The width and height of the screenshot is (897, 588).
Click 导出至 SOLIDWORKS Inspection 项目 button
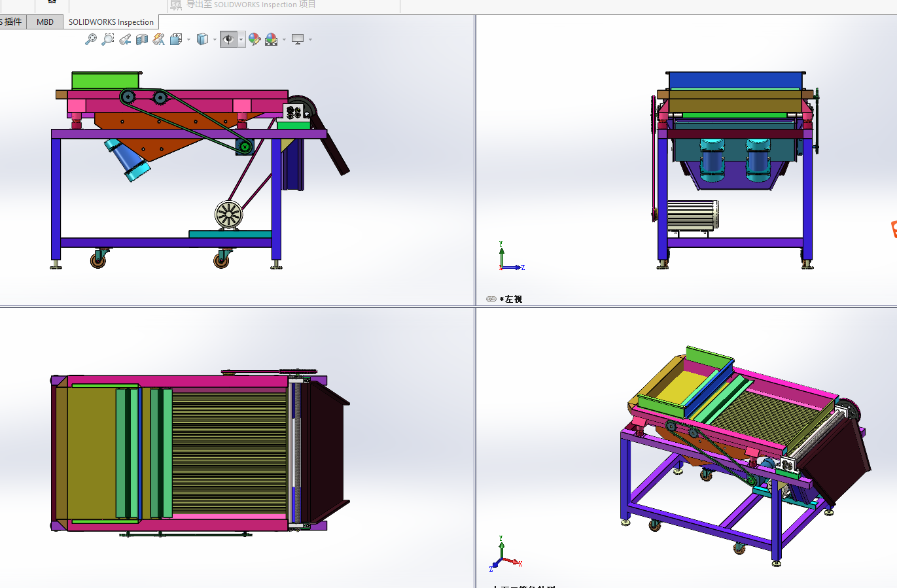click(243, 5)
